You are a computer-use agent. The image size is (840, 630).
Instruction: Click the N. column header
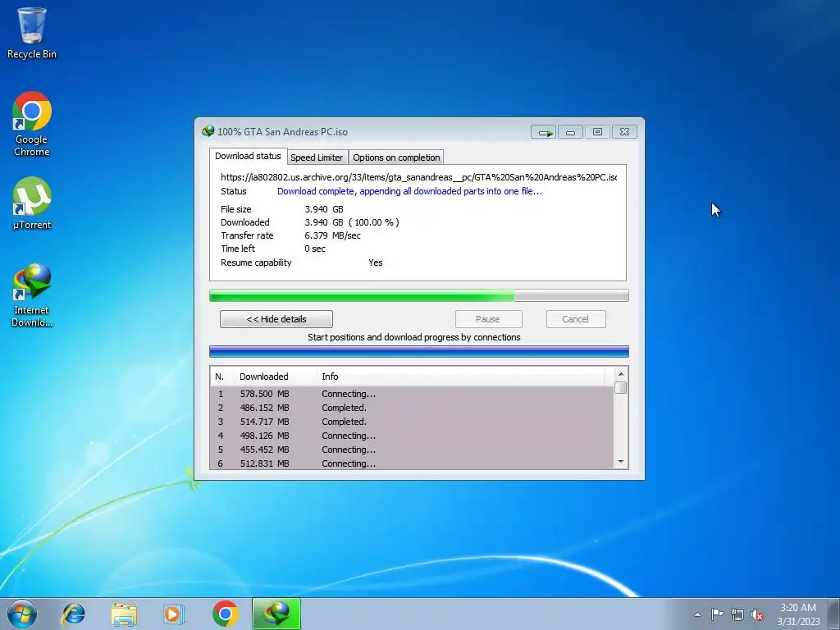point(221,377)
